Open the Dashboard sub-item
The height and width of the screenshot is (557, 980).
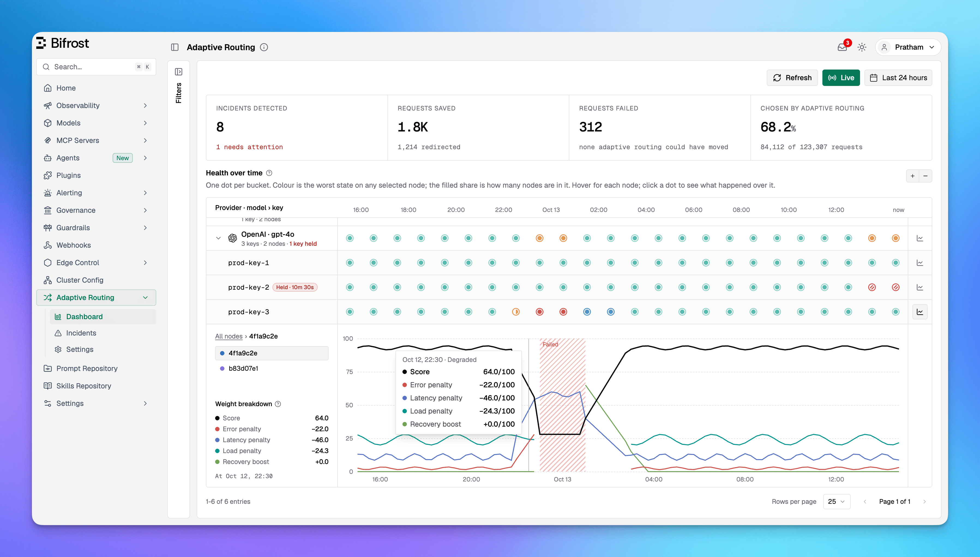(x=103, y=317)
